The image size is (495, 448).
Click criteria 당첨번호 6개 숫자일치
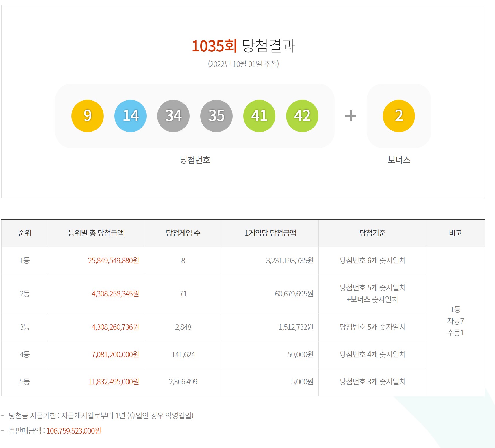372,261
